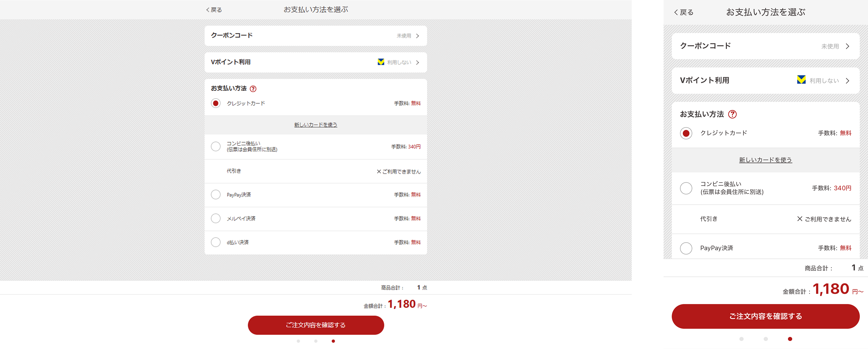Click the お支払い方法を選ぶ title in the mobile view
Image resolution: width=868 pixels, height=349 pixels.
[x=766, y=12]
